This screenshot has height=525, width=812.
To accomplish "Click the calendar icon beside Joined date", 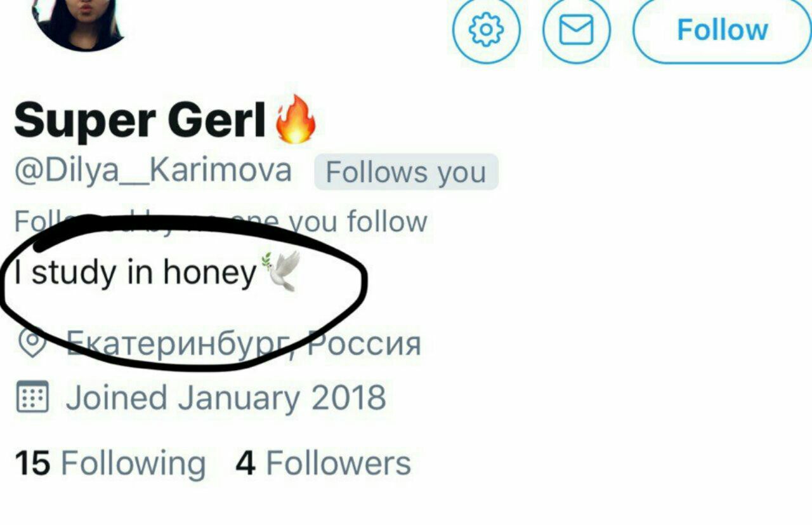I will coord(32,397).
